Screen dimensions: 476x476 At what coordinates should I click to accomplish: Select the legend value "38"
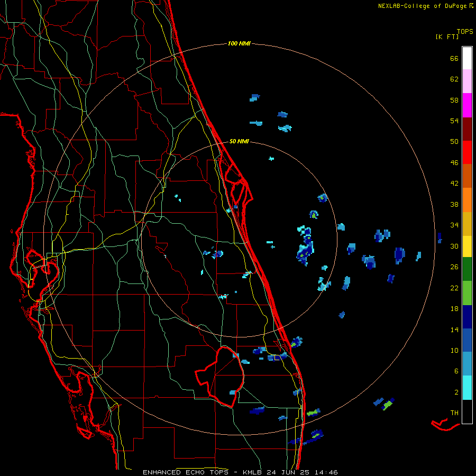pos(454,204)
